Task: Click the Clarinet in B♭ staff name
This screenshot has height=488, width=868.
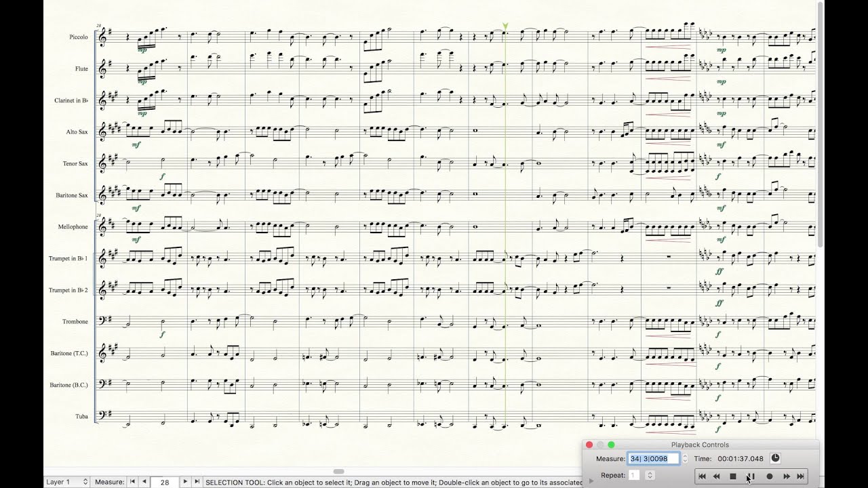Action: tap(72, 100)
